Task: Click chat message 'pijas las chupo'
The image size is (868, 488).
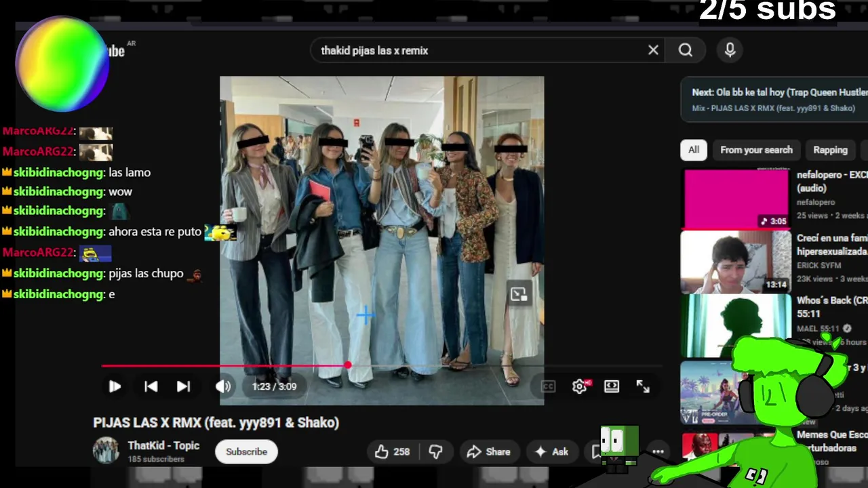Action: click(x=146, y=274)
